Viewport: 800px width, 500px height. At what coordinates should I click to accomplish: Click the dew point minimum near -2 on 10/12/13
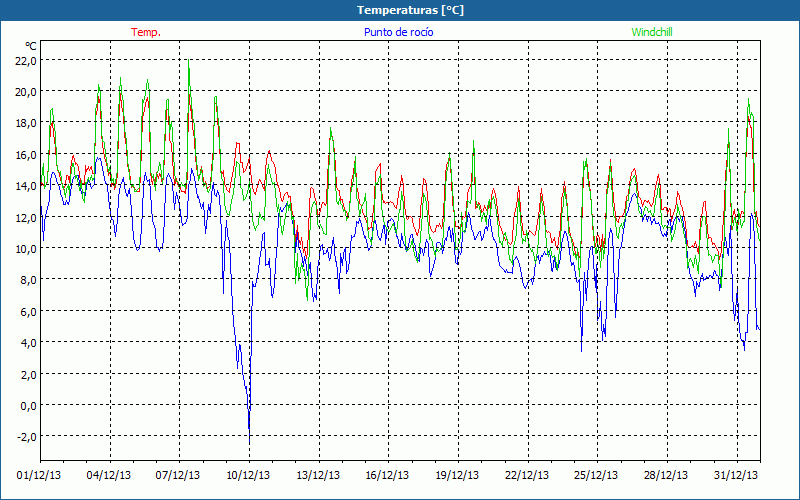point(249,442)
